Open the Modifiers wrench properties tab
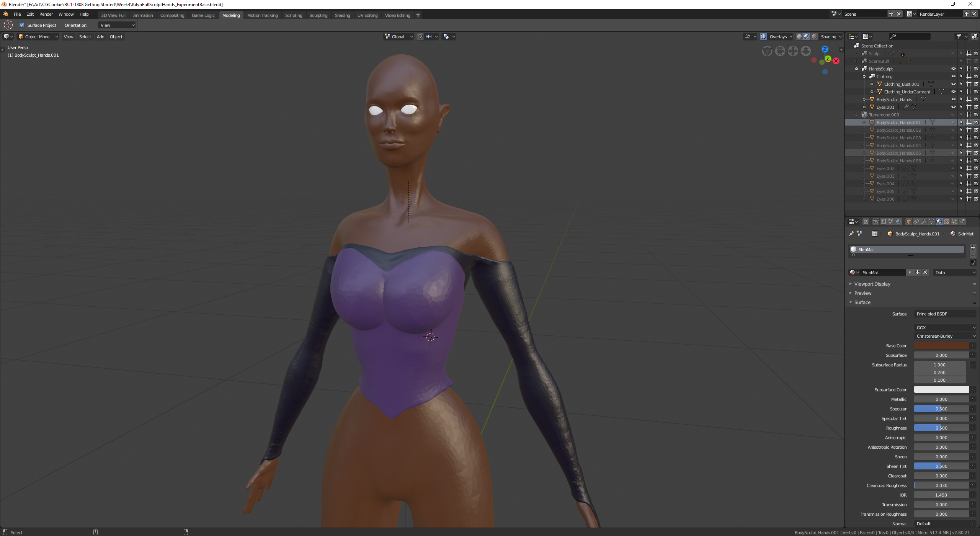Image resolution: width=980 pixels, height=536 pixels. tap(924, 222)
